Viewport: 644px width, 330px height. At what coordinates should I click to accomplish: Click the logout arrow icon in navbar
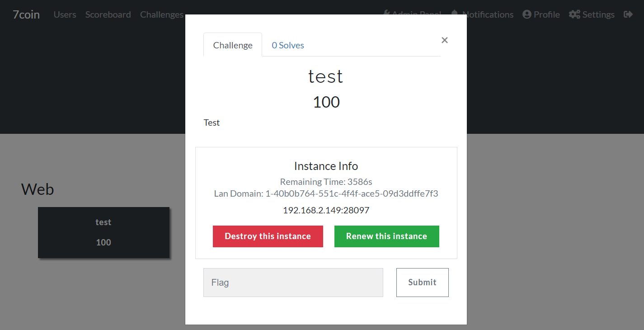(x=628, y=14)
